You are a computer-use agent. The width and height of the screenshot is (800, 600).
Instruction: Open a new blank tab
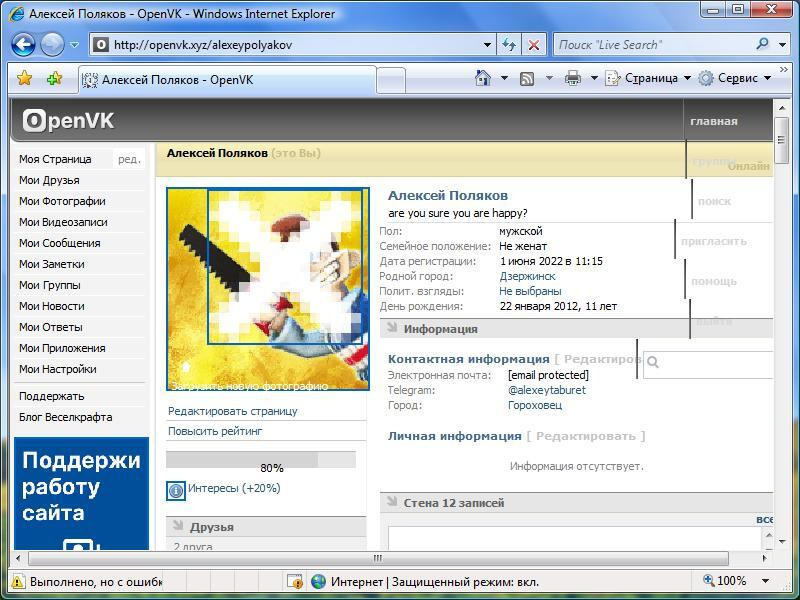391,81
